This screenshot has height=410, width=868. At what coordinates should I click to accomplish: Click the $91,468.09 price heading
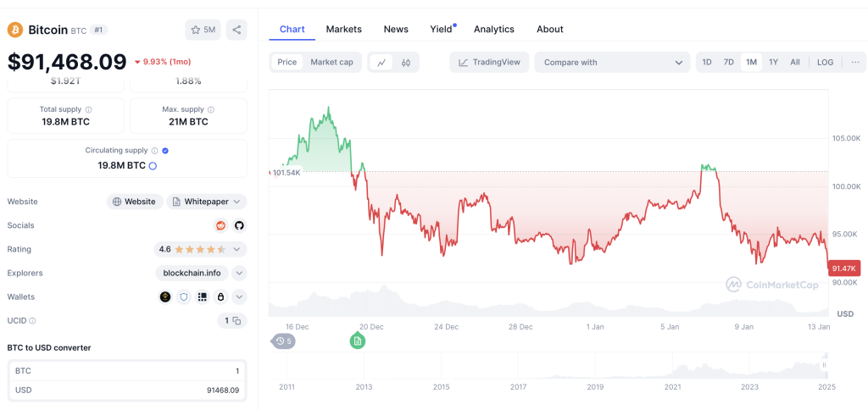67,62
